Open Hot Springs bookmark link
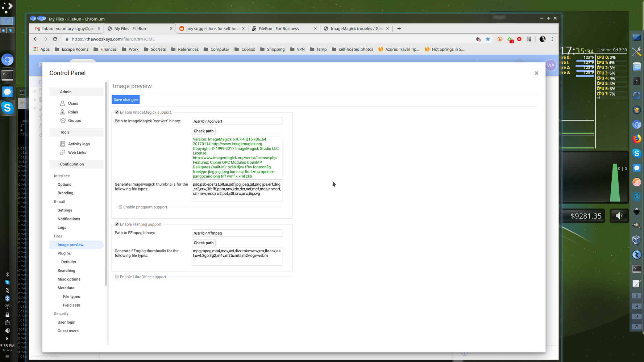Viewport: 644px width, 362px height. click(x=444, y=49)
